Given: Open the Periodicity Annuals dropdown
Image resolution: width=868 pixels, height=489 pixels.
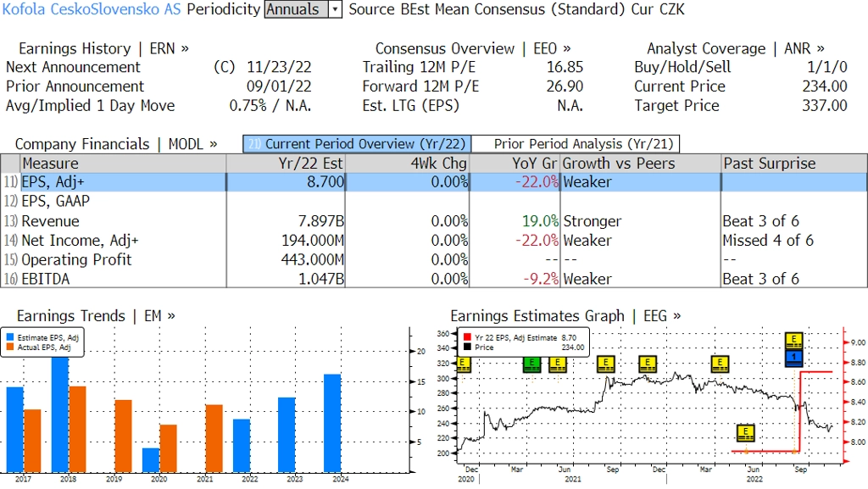Looking at the screenshot, I should click(x=303, y=9).
